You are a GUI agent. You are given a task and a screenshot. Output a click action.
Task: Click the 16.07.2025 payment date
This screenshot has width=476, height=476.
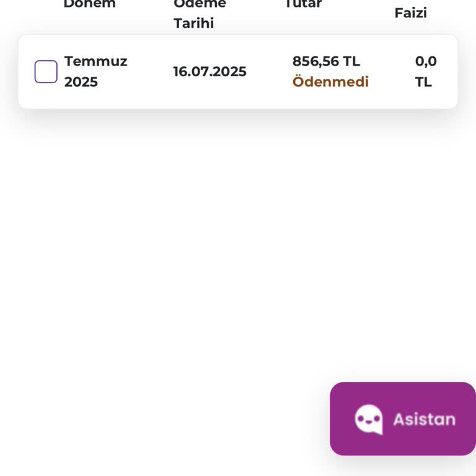[209, 72]
